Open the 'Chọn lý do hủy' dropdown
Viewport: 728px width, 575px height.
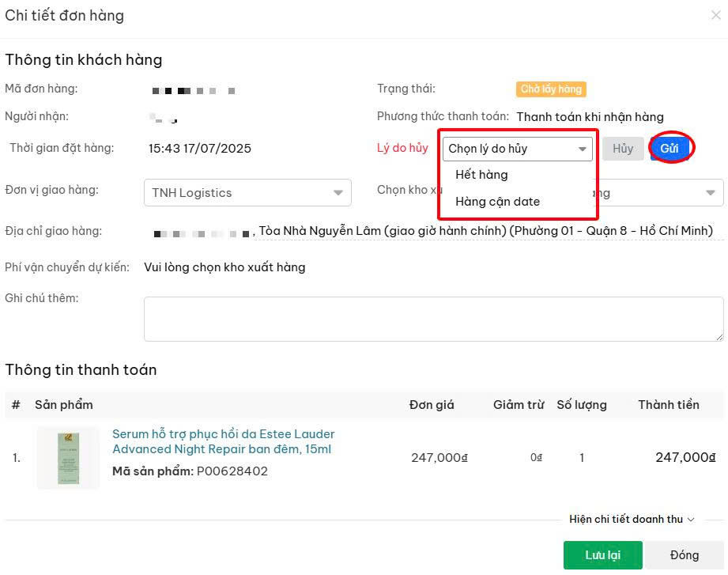517,149
